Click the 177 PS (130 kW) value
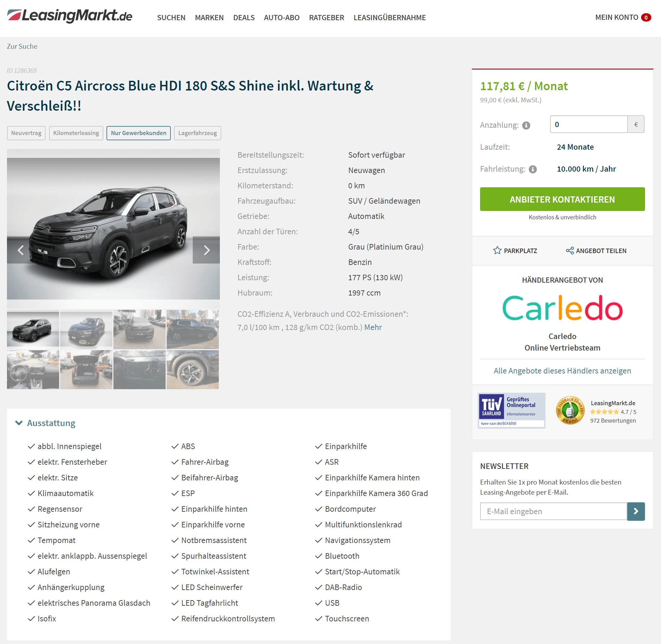661x644 pixels. pyautogui.click(x=375, y=277)
